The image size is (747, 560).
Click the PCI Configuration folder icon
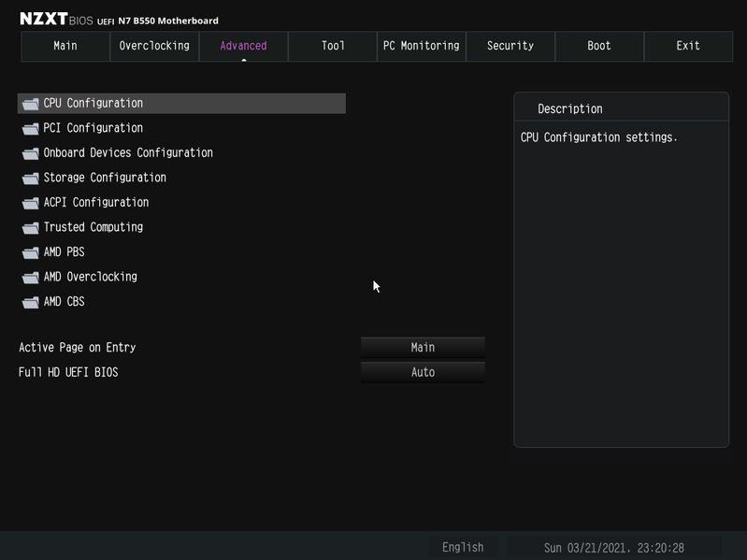click(x=30, y=128)
